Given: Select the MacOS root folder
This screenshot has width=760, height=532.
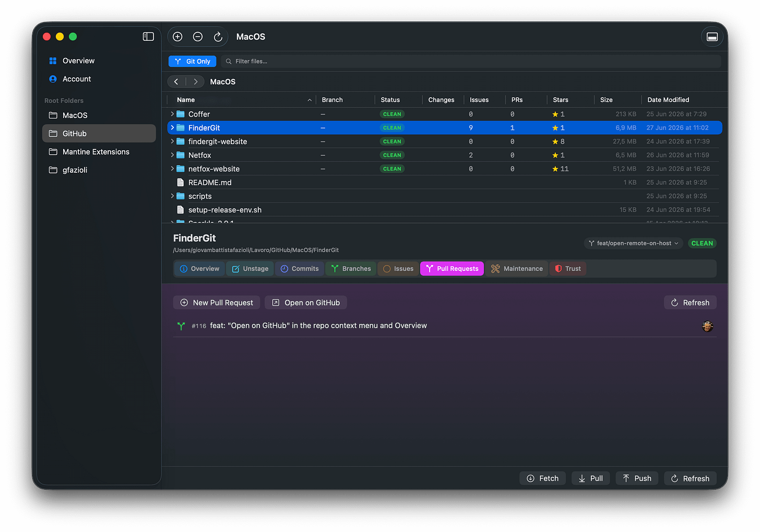Looking at the screenshot, I should pyautogui.click(x=99, y=115).
